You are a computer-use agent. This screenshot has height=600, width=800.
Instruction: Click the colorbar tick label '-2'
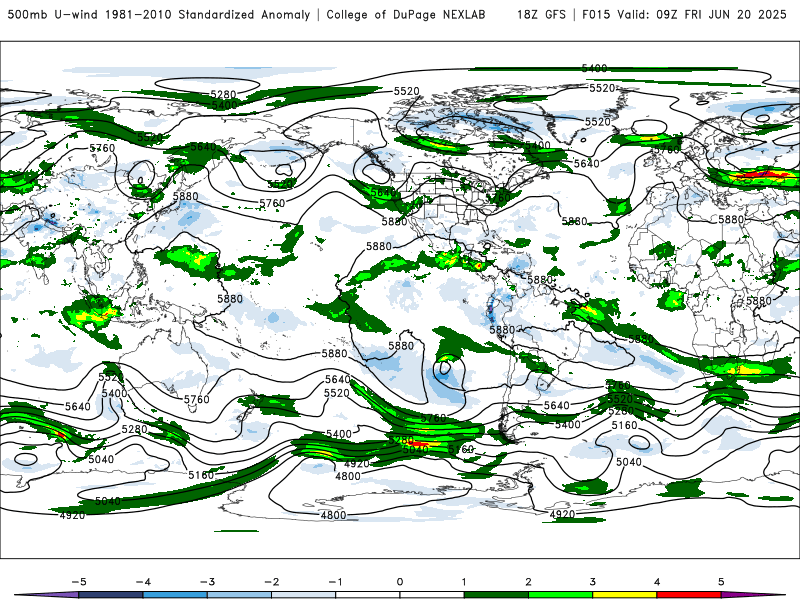(x=271, y=582)
